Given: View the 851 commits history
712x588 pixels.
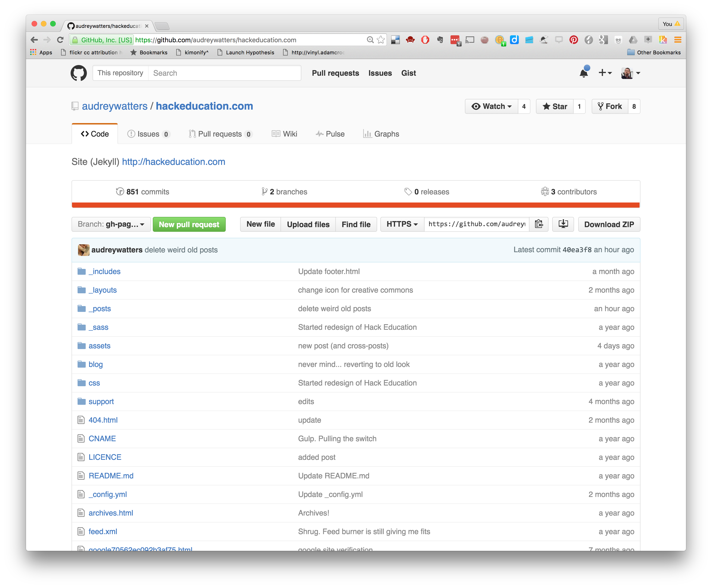Looking at the screenshot, I should [142, 192].
